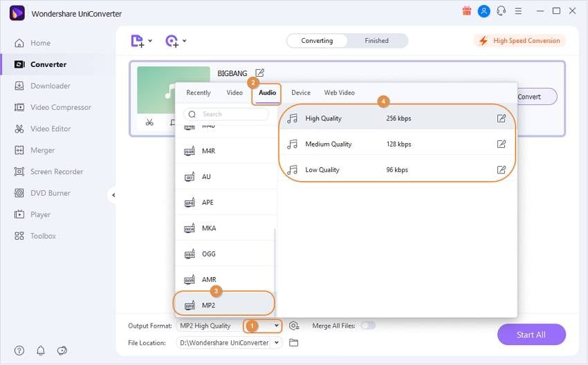Screen dimensions: 588x365
Task: Open the gift promotions icon
Action: (x=466, y=11)
